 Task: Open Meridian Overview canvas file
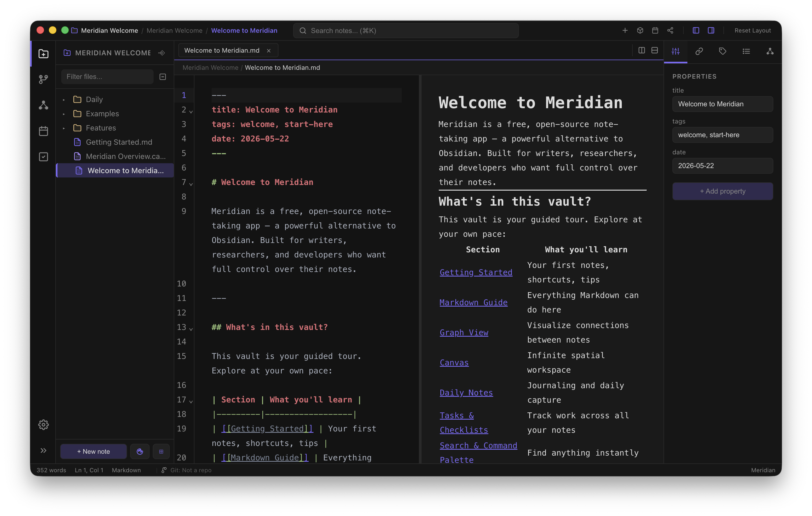[x=115, y=156]
